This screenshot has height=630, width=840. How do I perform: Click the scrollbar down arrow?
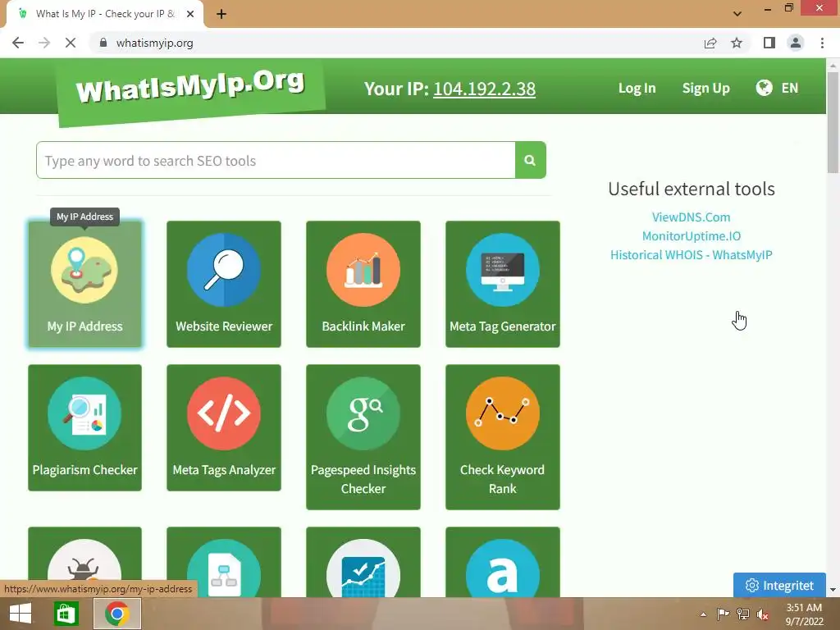click(x=833, y=590)
